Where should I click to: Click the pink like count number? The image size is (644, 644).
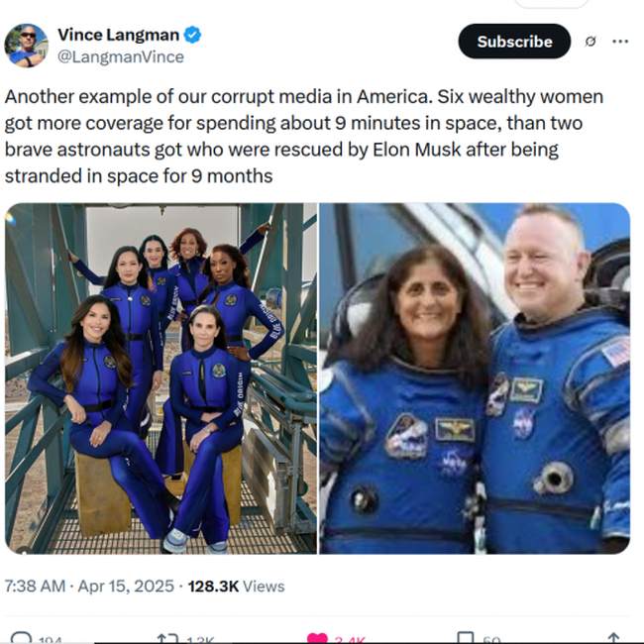tap(350, 640)
